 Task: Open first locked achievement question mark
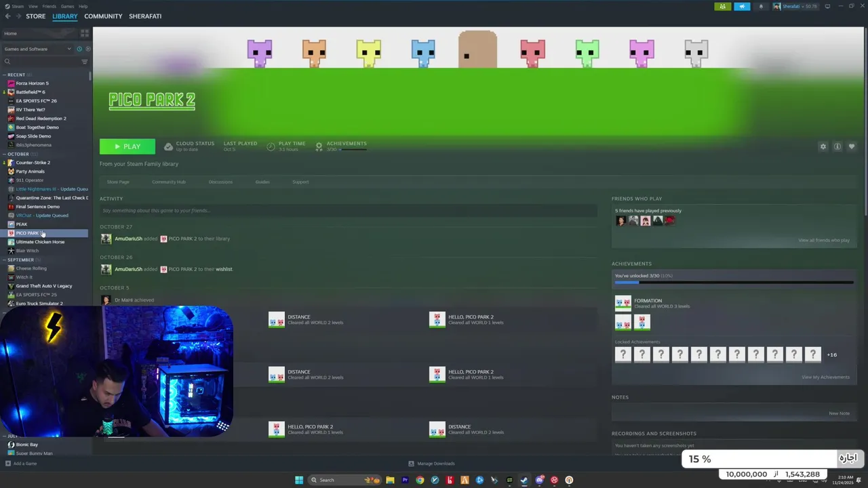point(623,354)
